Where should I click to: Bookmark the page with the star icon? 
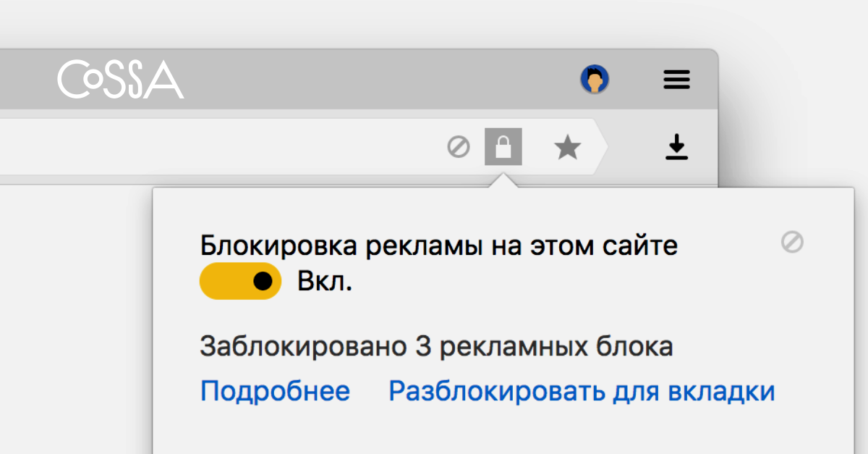pos(567,148)
